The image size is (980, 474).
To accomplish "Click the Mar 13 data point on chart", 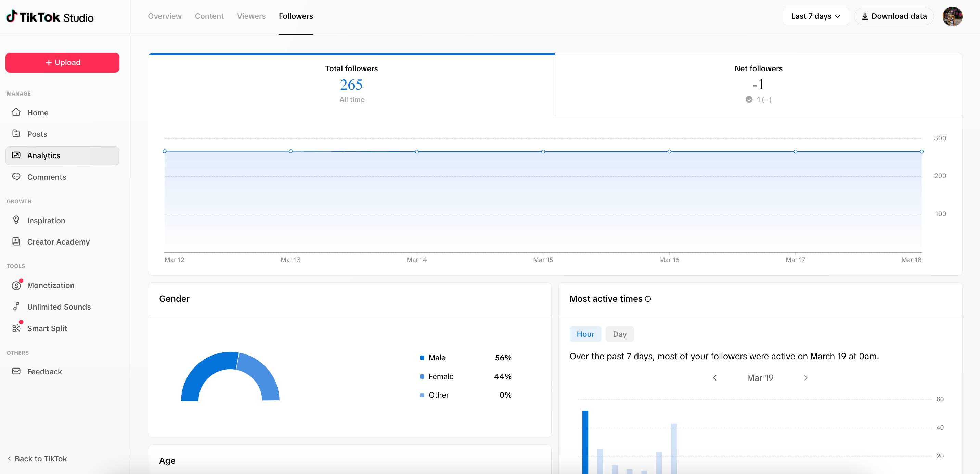I will pyautogui.click(x=291, y=151).
